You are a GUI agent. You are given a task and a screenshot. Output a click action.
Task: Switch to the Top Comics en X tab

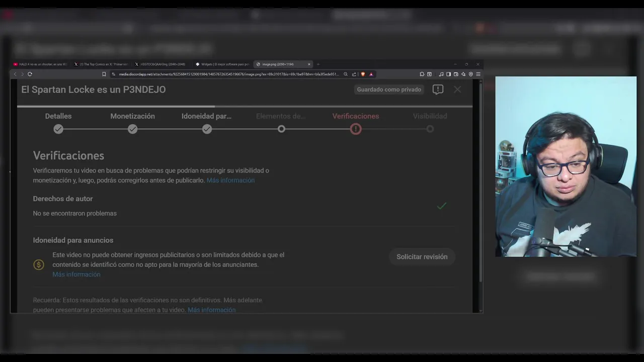point(101,64)
